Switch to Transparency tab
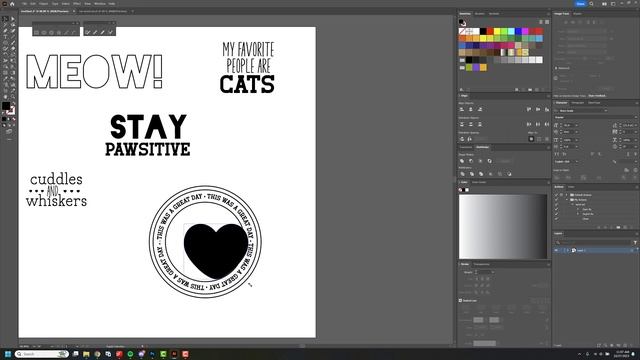640x360 pixels. tap(482, 264)
